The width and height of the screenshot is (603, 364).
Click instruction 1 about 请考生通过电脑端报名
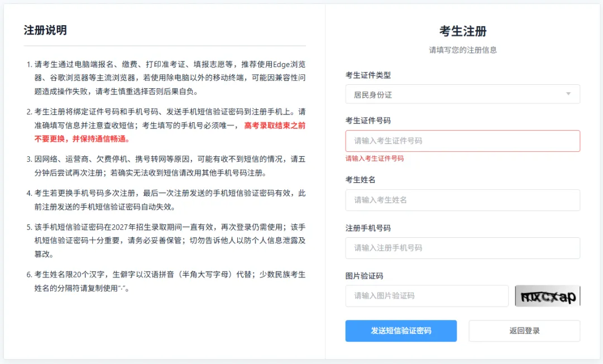point(170,78)
